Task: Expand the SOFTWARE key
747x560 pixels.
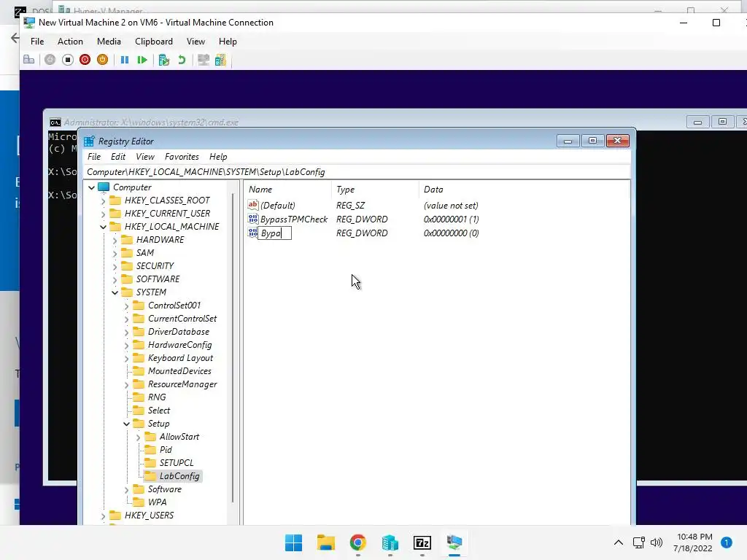Action: [115, 279]
